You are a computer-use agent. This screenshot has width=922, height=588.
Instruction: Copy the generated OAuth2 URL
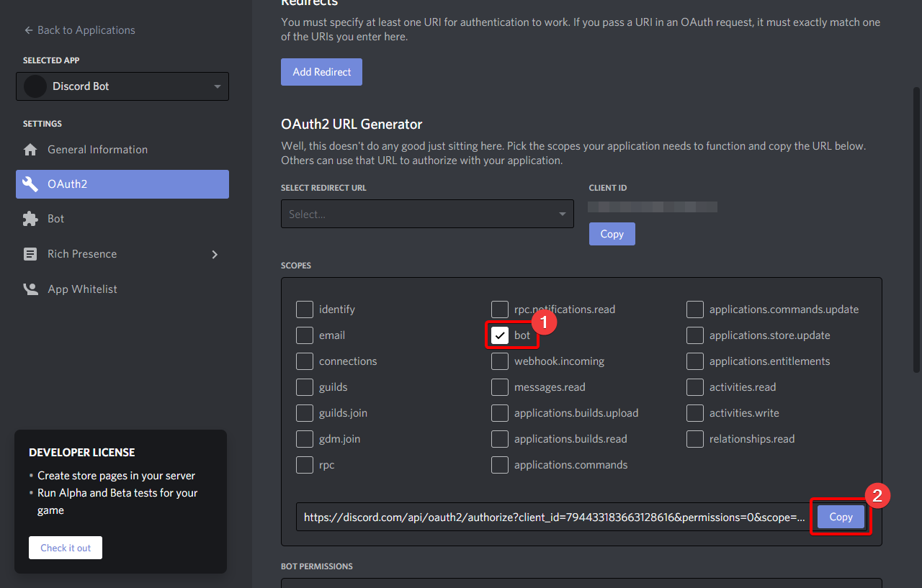pyautogui.click(x=841, y=517)
